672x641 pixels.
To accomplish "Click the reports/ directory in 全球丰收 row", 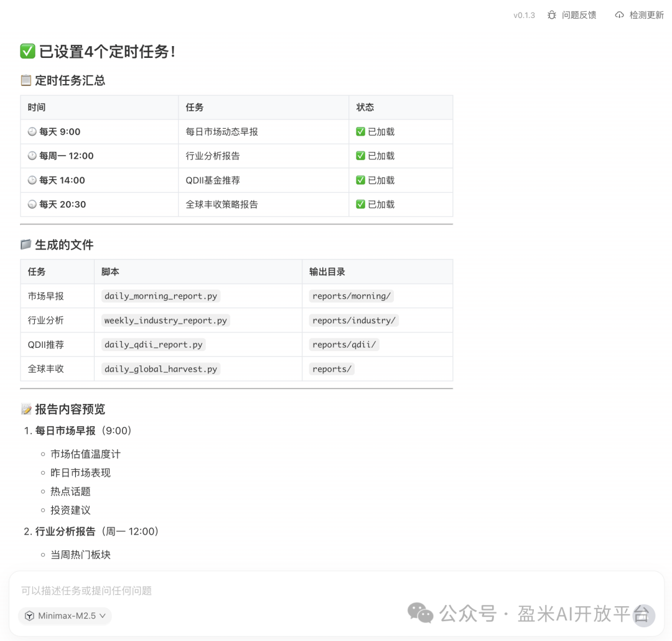I will click(x=332, y=369).
